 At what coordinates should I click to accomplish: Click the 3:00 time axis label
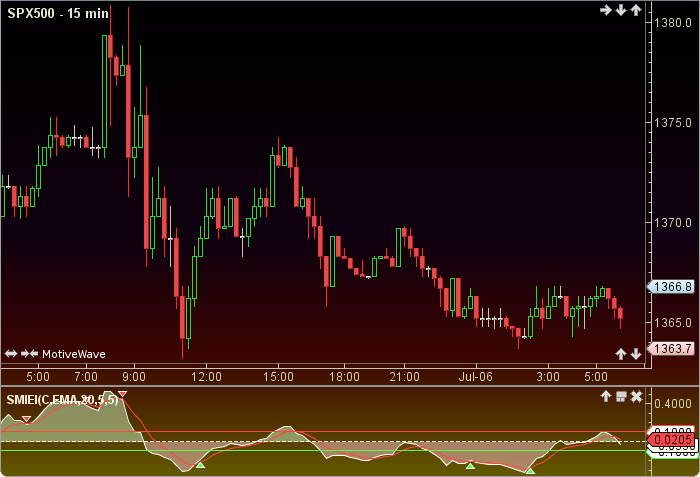(x=548, y=377)
